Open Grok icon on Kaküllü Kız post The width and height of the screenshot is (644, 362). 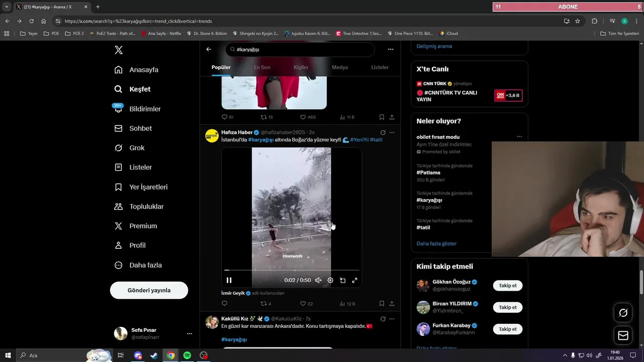pyautogui.click(x=383, y=319)
